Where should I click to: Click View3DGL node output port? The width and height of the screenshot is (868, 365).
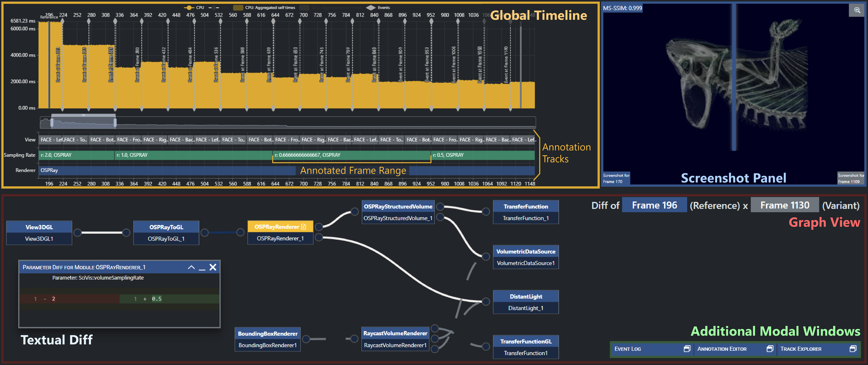pos(77,233)
